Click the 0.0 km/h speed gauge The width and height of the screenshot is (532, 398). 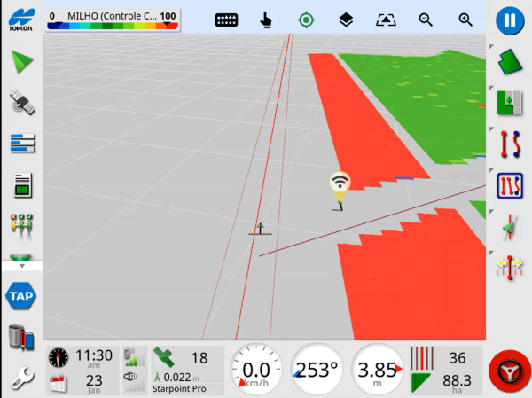point(256,370)
